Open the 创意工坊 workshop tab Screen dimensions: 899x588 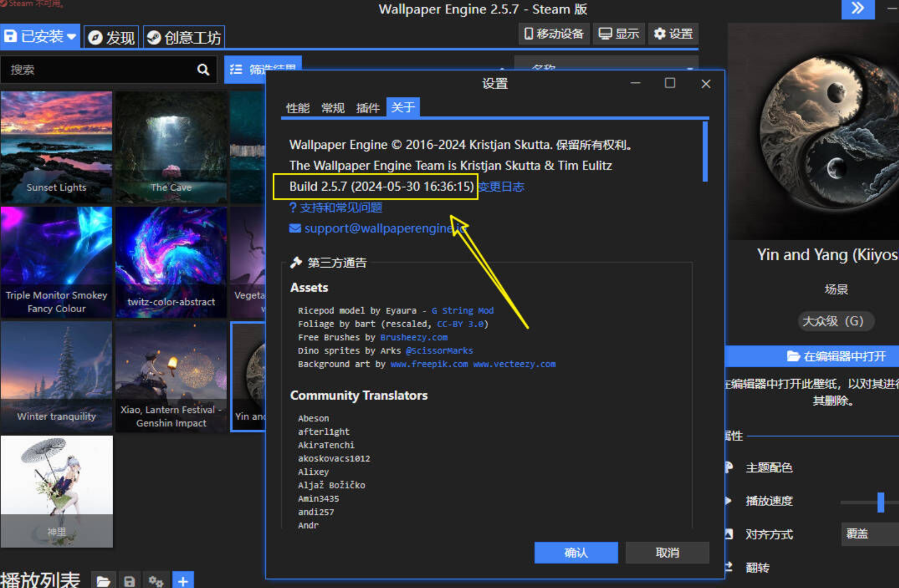click(184, 37)
